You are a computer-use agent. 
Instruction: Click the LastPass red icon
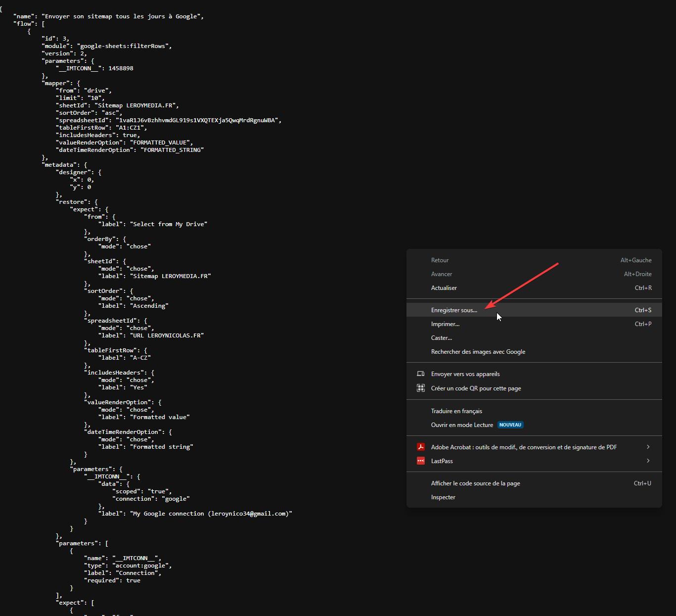(x=421, y=461)
